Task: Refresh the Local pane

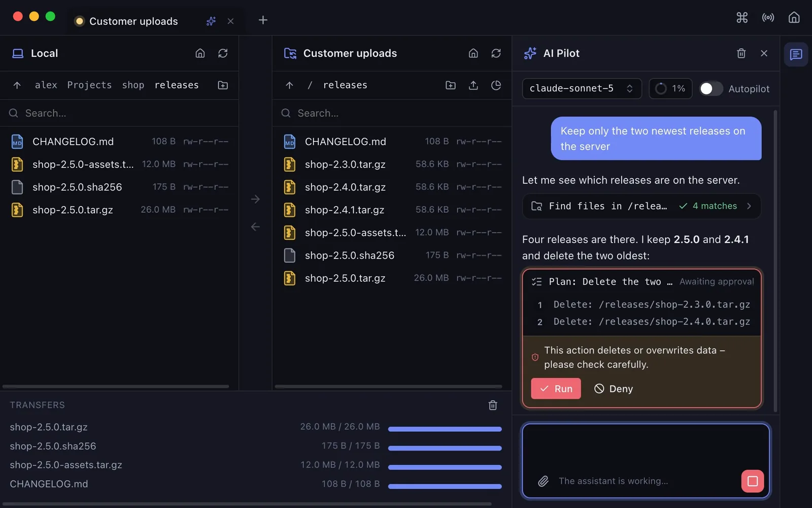Action: 223,53
